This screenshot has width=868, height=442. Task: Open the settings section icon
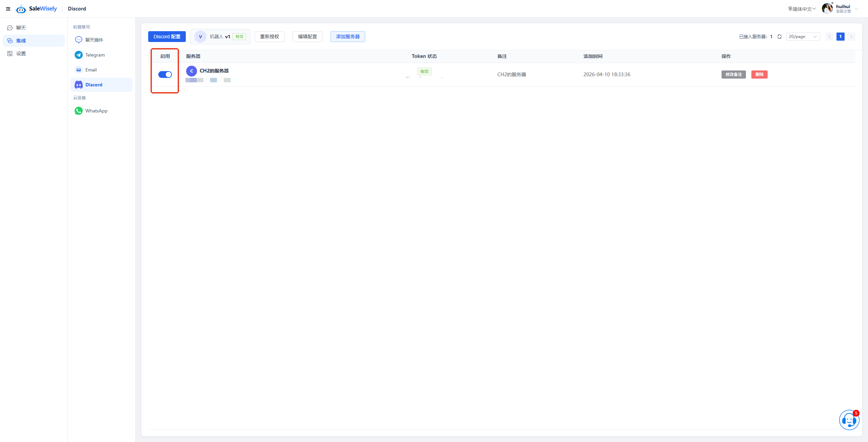click(x=10, y=54)
